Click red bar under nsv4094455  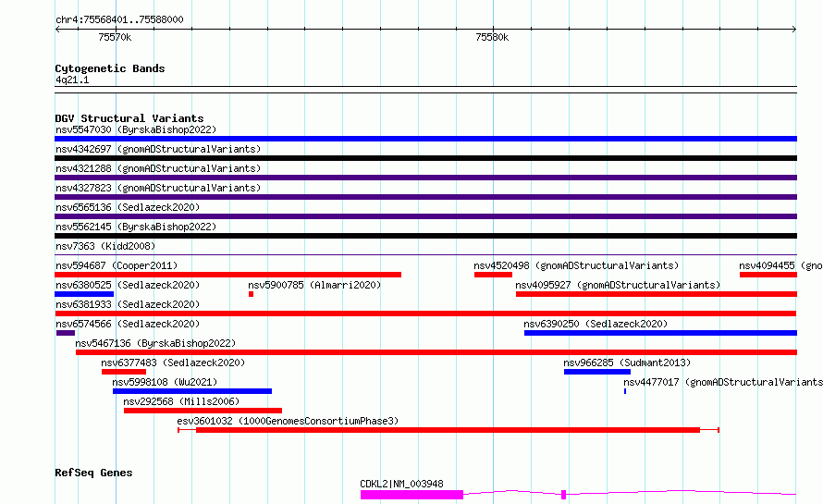pos(768,275)
